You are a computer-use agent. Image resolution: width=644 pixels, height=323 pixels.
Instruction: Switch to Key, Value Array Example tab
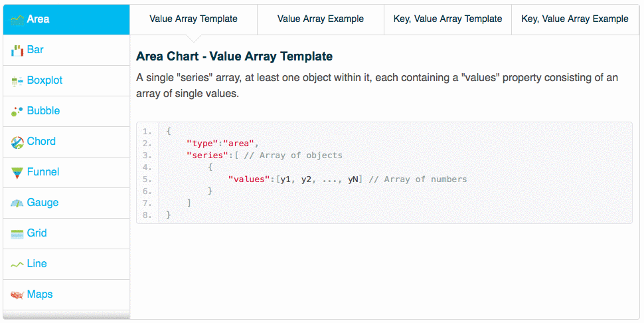(575, 19)
